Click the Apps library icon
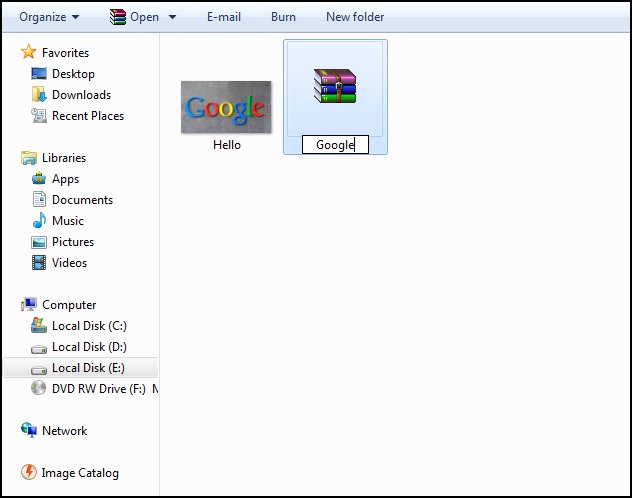The width and height of the screenshot is (632, 498). pos(39,178)
